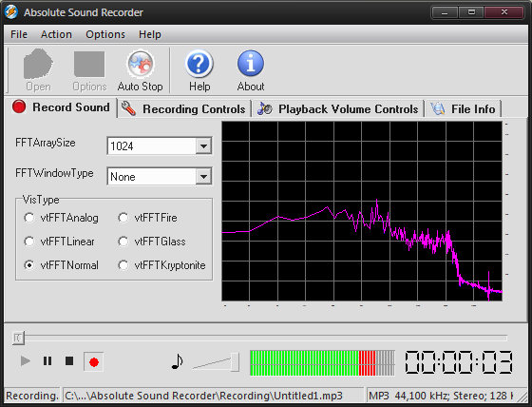Click the magenta FFT spectrum display
Image resolution: width=532 pixels, height=407 pixels.
[x=362, y=211]
